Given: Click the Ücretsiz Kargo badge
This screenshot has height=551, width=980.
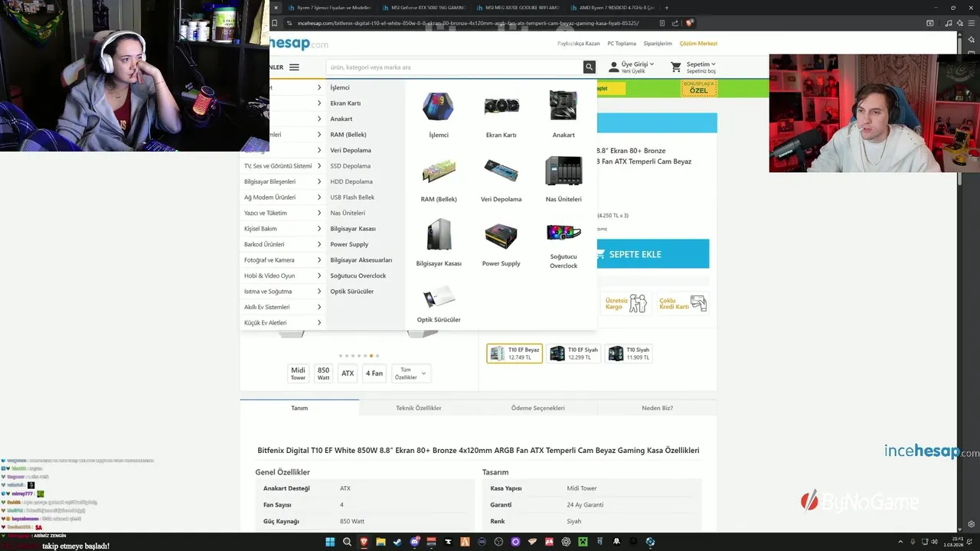Looking at the screenshot, I should pyautogui.click(x=626, y=304).
